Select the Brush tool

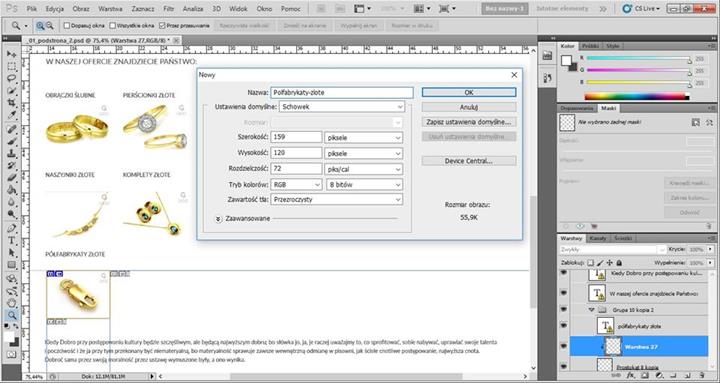11,141
